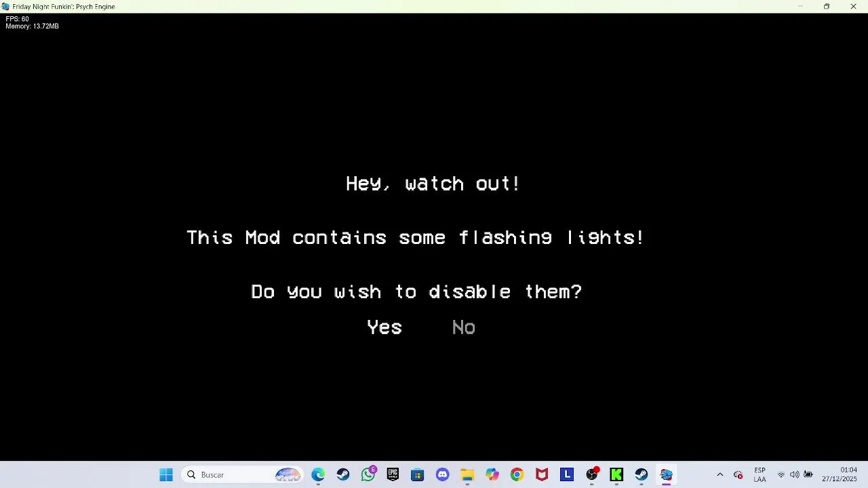Screen dimensions: 868x488
Task: Choose Yes to disable flashing lights
Action: pyautogui.click(x=384, y=327)
